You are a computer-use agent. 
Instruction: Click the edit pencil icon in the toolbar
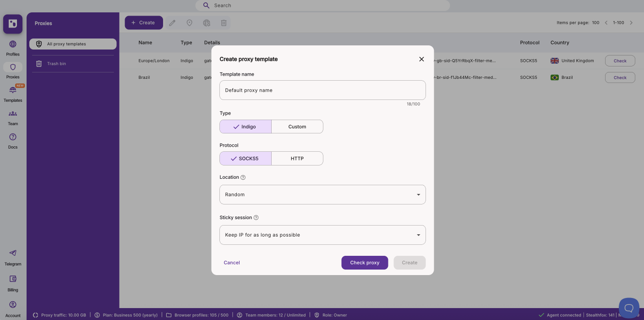coord(172,22)
